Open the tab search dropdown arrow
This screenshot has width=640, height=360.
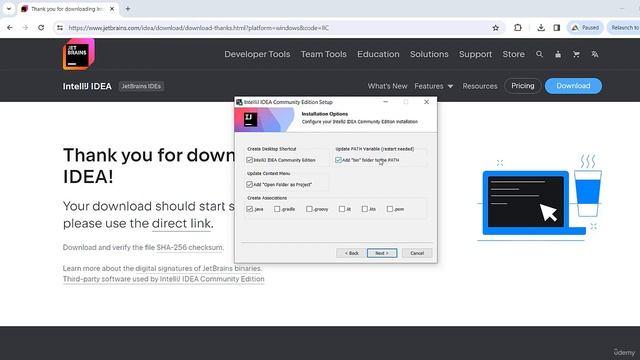[9, 9]
